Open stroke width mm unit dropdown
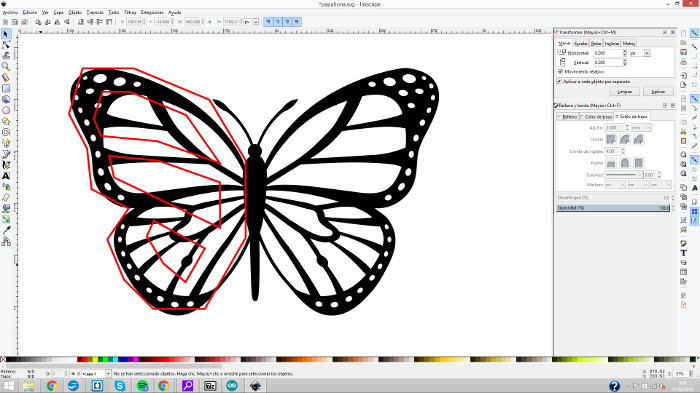 [641, 128]
